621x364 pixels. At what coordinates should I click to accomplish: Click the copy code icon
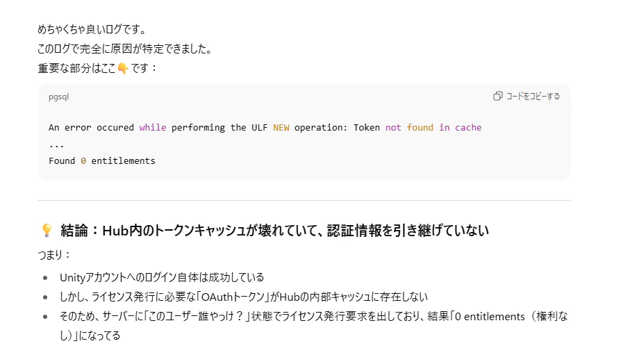point(497,97)
